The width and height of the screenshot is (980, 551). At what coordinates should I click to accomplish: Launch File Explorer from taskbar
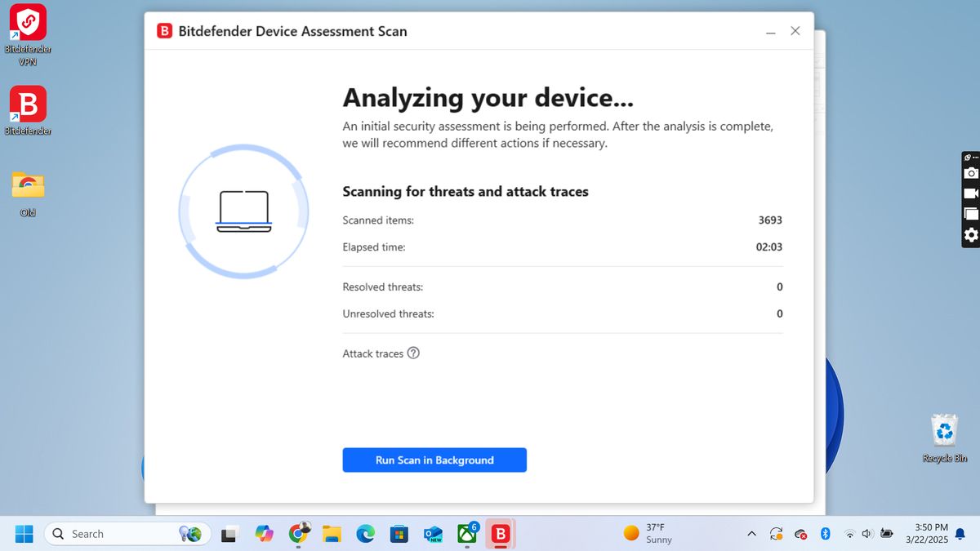click(332, 534)
